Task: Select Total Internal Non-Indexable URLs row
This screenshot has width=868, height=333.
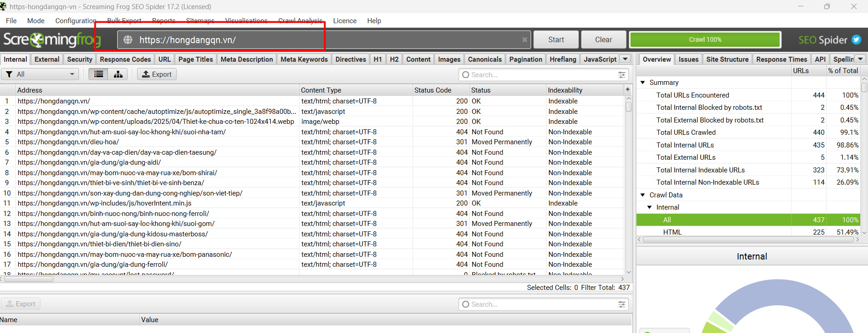Action: pyautogui.click(x=748, y=182)
